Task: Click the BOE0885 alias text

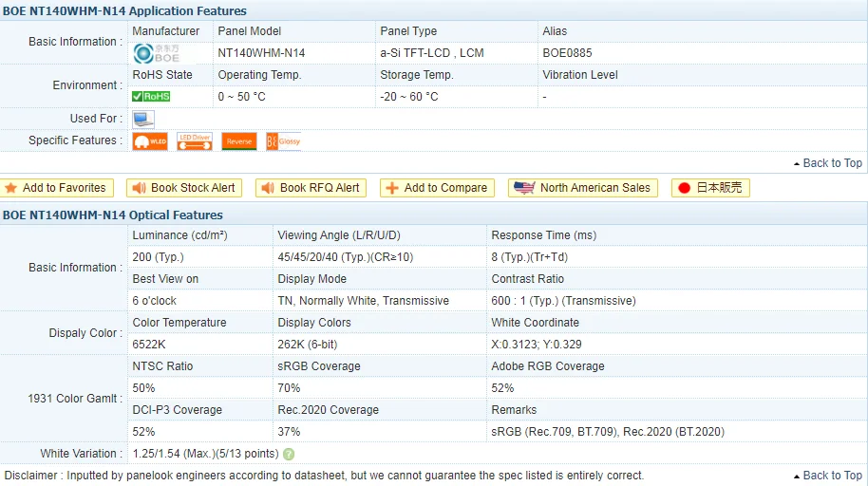Action: pos(567,53)
